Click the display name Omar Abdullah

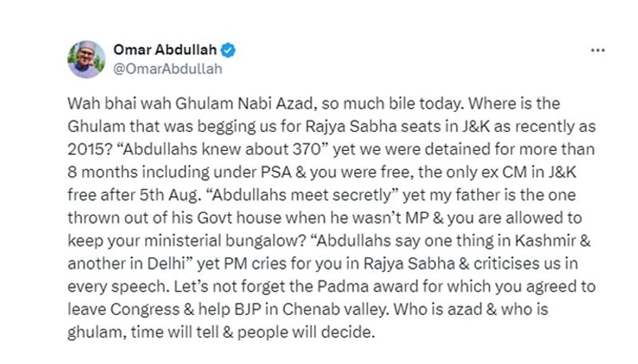(x=164, y=50)
